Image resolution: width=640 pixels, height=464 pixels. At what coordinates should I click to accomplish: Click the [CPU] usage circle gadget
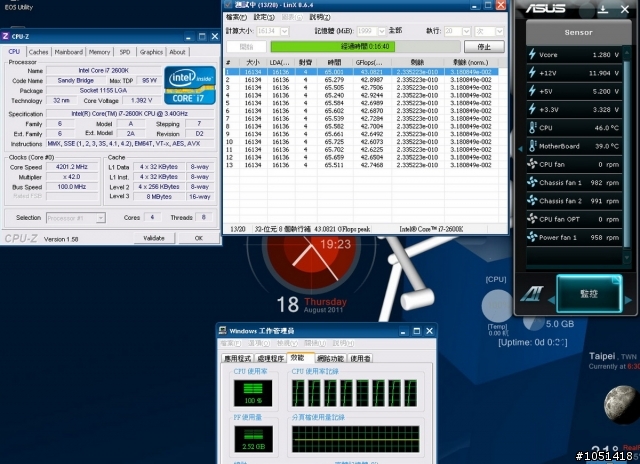[497, 306]
